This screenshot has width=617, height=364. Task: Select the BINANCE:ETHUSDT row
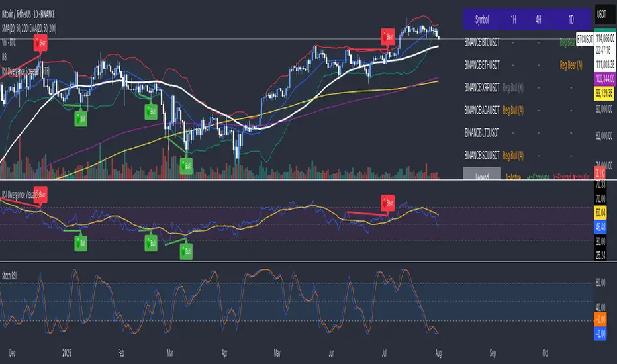click(527, 65)
